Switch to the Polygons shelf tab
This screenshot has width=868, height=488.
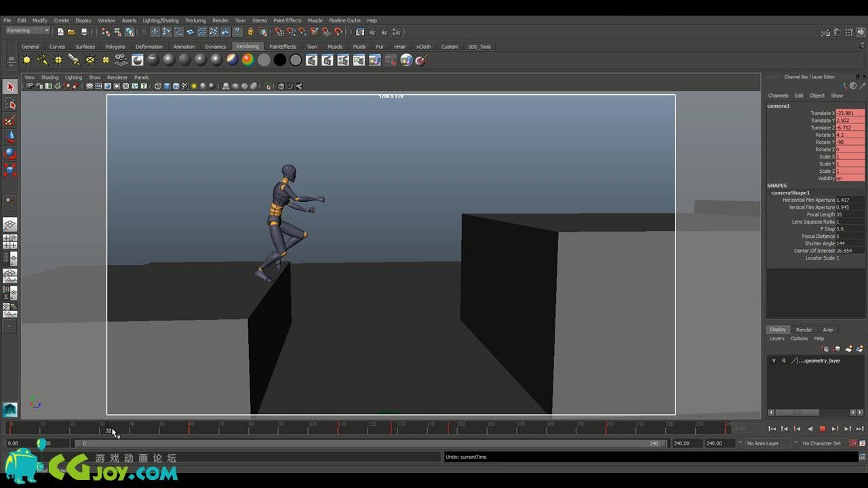pos(115,47)
